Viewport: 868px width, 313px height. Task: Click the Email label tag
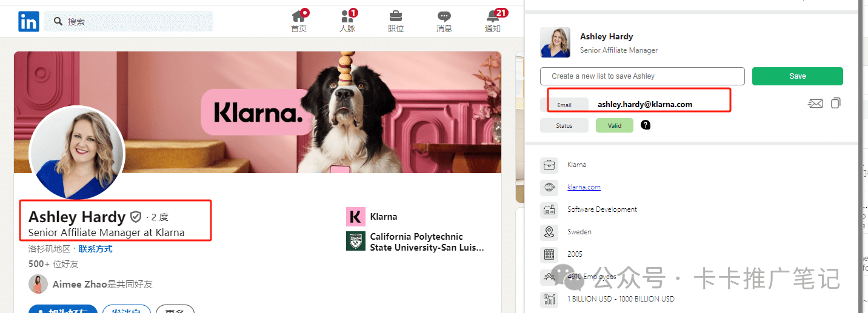[564, 105]
